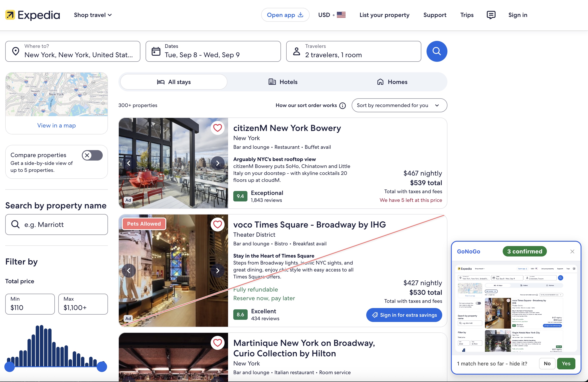Show next voco Times Square photo

click(x=217, y=271)
